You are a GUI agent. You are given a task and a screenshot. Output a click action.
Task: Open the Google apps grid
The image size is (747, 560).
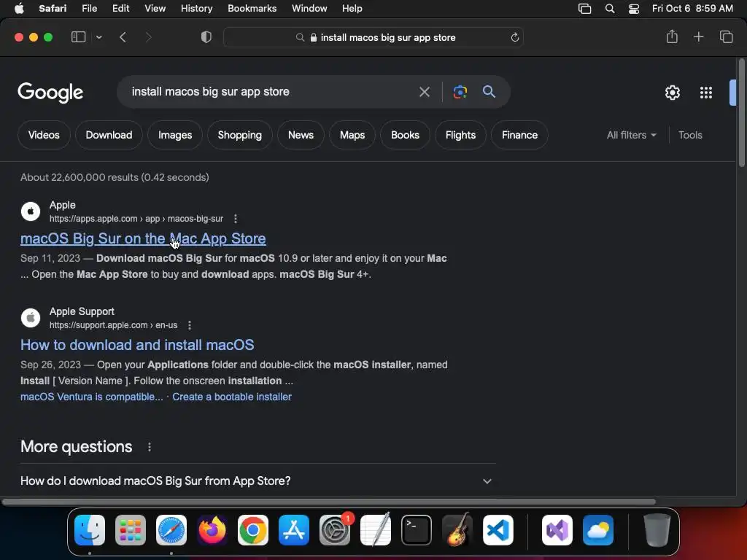click(706, 93)
